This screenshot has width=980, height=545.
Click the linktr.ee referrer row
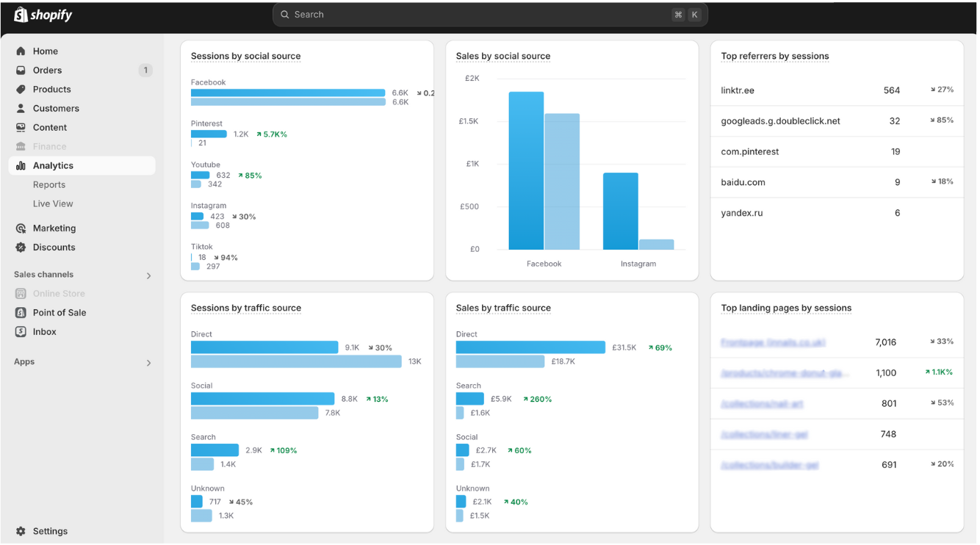(837, 90)
